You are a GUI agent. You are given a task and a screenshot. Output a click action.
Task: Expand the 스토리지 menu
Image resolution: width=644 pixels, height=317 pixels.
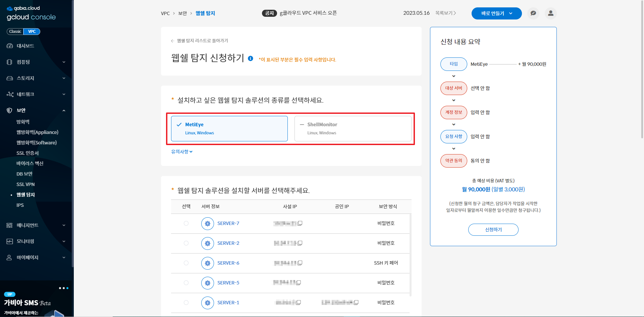[x=36, y=78]
